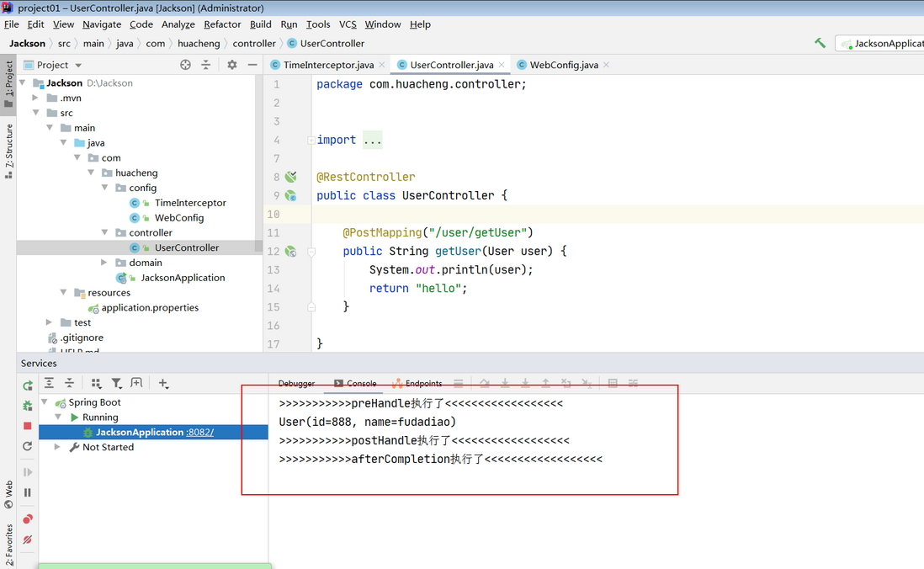924x569 pixels.
Task: Expand the domain package
Action: tap(104, 263)
